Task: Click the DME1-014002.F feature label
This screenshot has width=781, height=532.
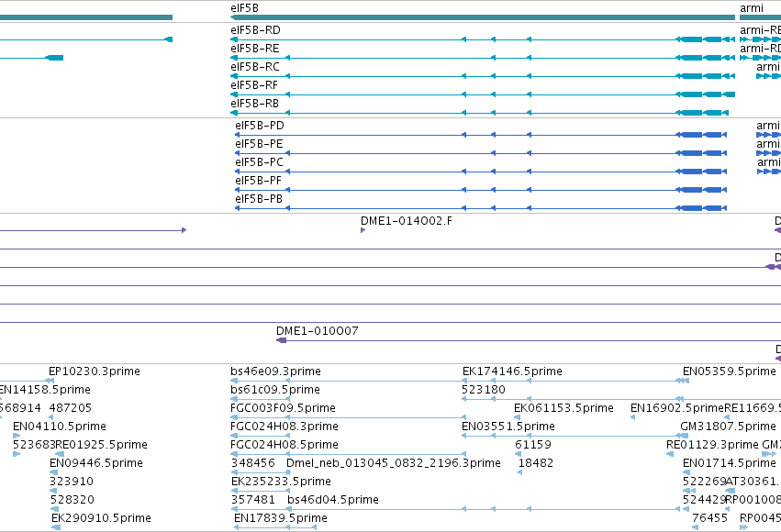Action: [407, 221]
